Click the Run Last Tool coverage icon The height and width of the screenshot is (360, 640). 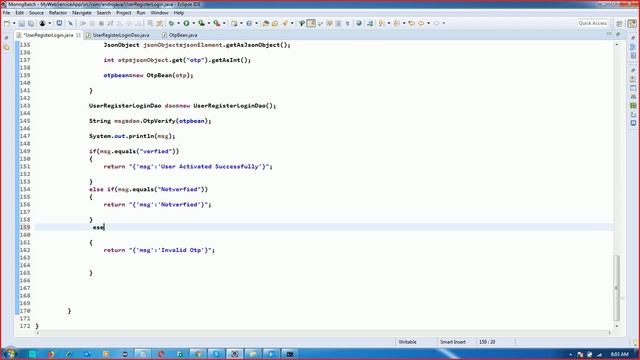click(x=201, y=24)
